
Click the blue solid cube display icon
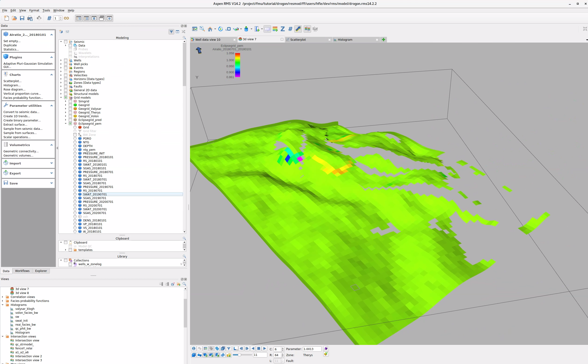(x=194, y=355)
